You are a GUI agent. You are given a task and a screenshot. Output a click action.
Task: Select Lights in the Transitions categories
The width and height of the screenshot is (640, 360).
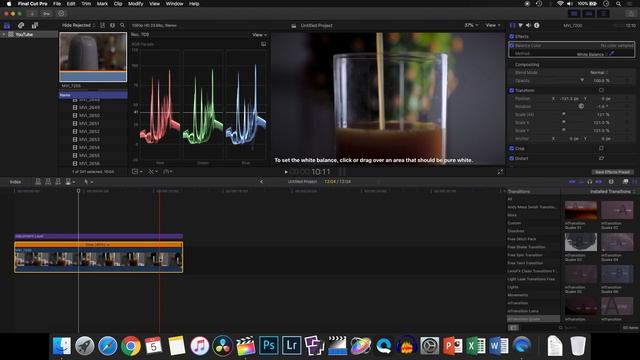[513, 287]
